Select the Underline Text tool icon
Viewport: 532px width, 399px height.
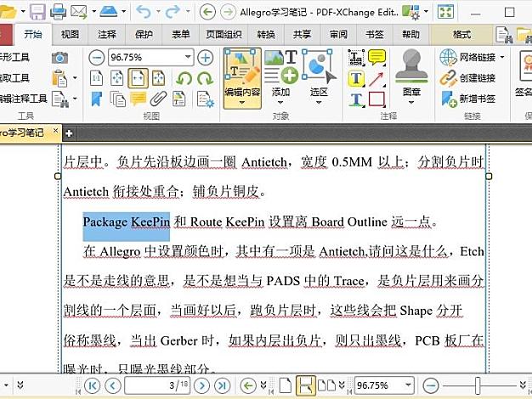pyautogui.click(x=356, y=99)
